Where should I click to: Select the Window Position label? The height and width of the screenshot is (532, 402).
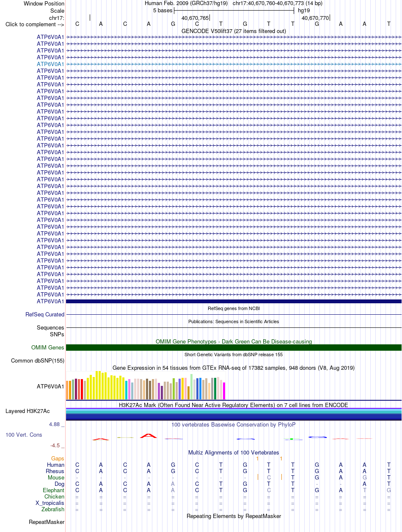coord(44,3)
